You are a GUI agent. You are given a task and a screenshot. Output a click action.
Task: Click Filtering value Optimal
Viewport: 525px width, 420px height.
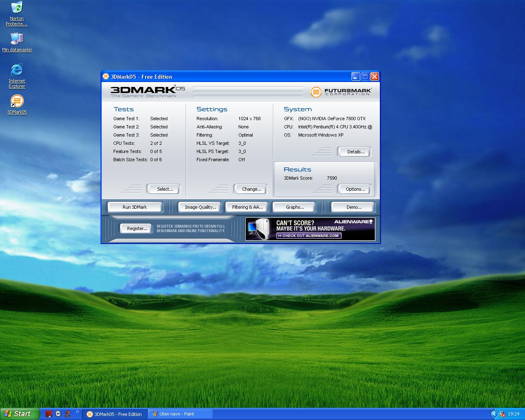pyautogui.click(x=246, y=135)
